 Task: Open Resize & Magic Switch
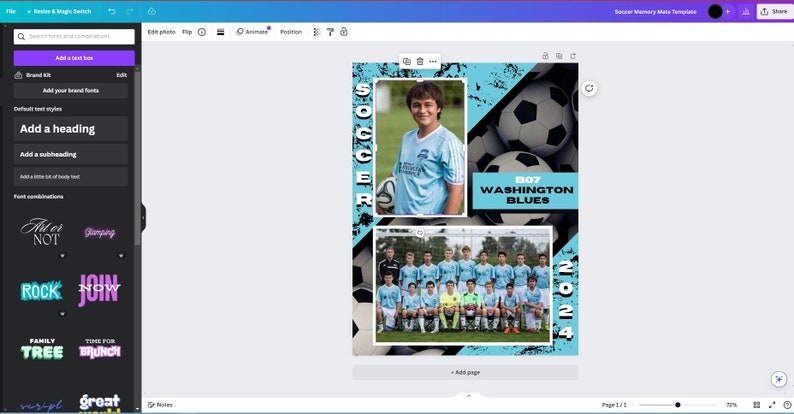click(x=59, y=11)
